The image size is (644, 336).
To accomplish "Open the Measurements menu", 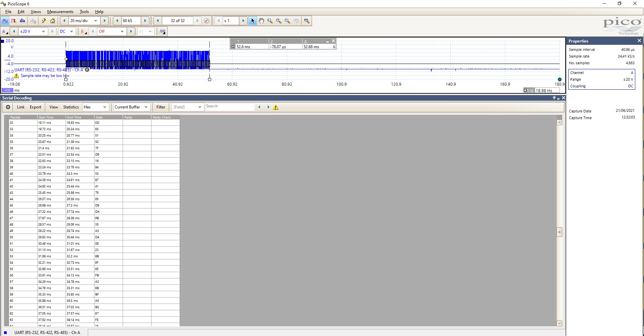I will click(x=60, y=12).
